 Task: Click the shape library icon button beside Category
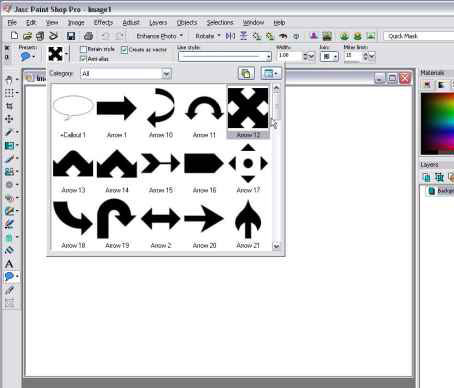[x=246, y=73]
